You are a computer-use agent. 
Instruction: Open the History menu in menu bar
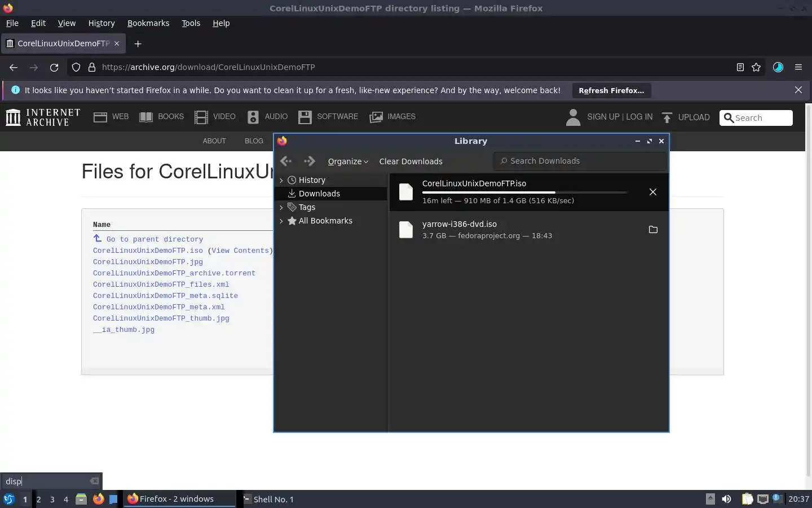click(x=101, y=23)
